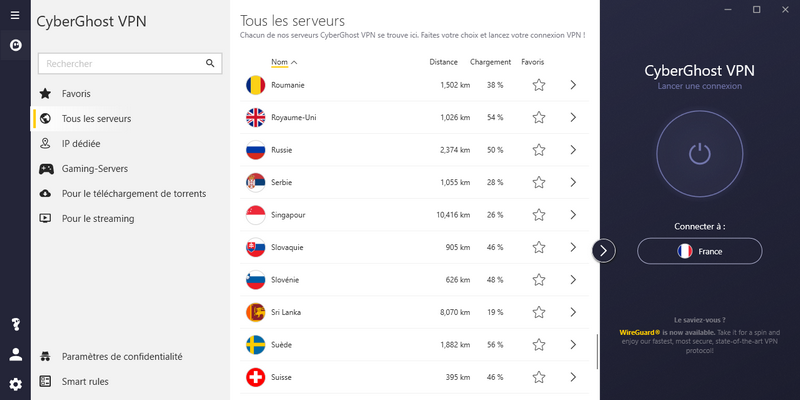Toggle favorite star for Royaume-Uni
800x400 pixels.
point(539,118)
